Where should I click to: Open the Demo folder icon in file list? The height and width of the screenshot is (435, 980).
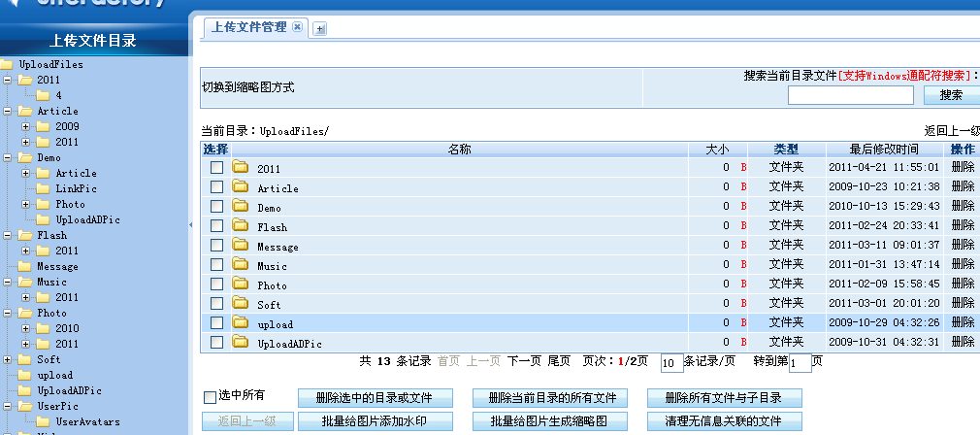click(240, 205)
